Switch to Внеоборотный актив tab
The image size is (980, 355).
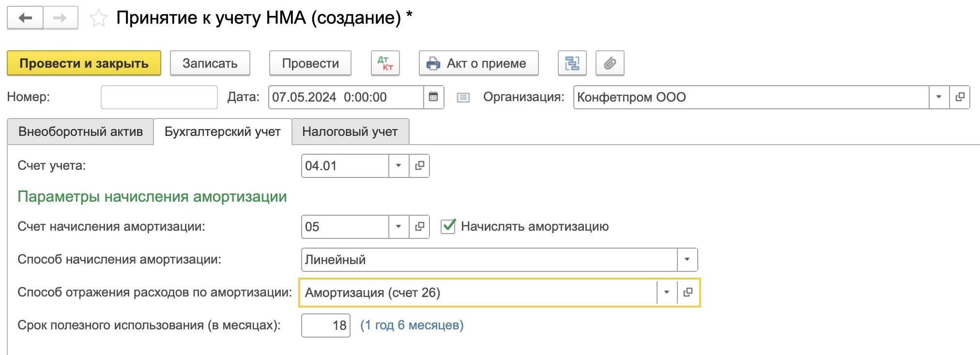pyautogui.click(x=80, y=132)
